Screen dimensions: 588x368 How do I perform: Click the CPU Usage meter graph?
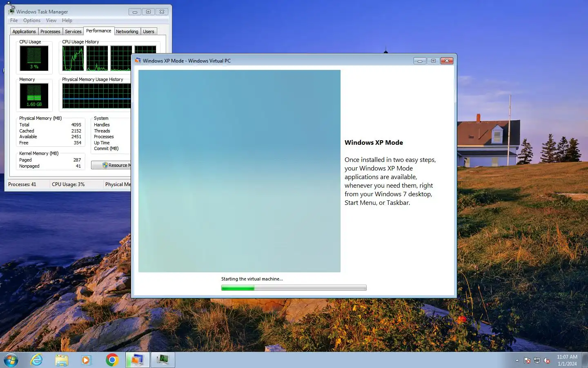tap(34, 58)
